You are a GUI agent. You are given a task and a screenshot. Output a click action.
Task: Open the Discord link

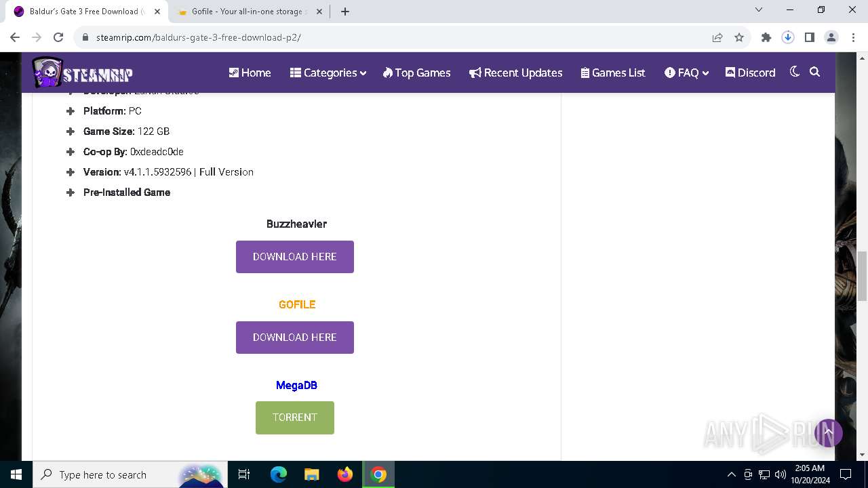coord(750,73)
